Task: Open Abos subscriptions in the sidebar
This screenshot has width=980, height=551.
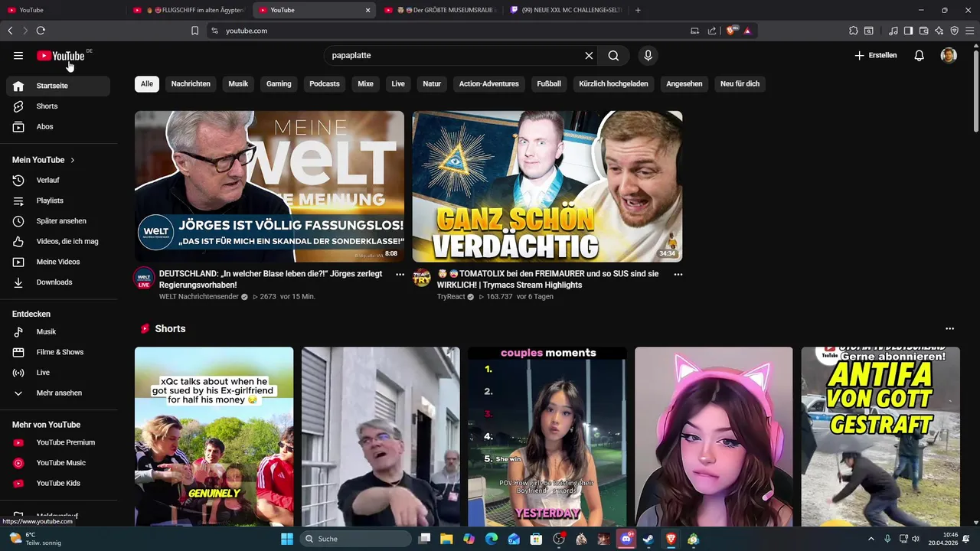Action: coord(58,126)
